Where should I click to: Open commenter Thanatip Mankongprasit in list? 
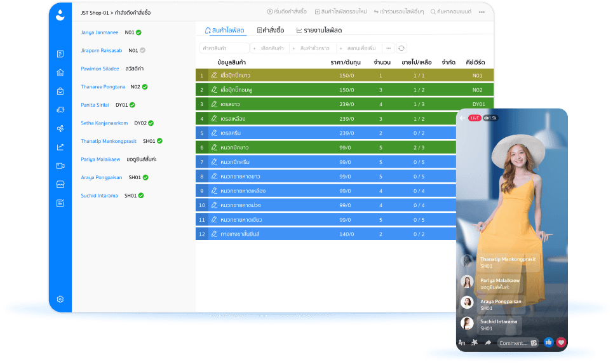point(108,141)
